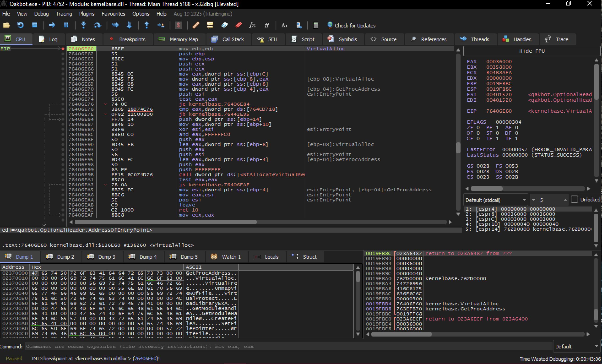Image resolution: width=602 pixels, height=364 pixels.
Task: Toggle breakpoint dot at address 76406E9B
Action: tap(63, 175)
